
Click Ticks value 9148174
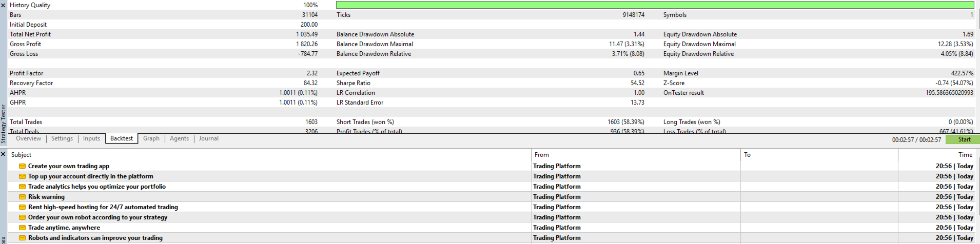pyautogui.click(x=634, y=15)
